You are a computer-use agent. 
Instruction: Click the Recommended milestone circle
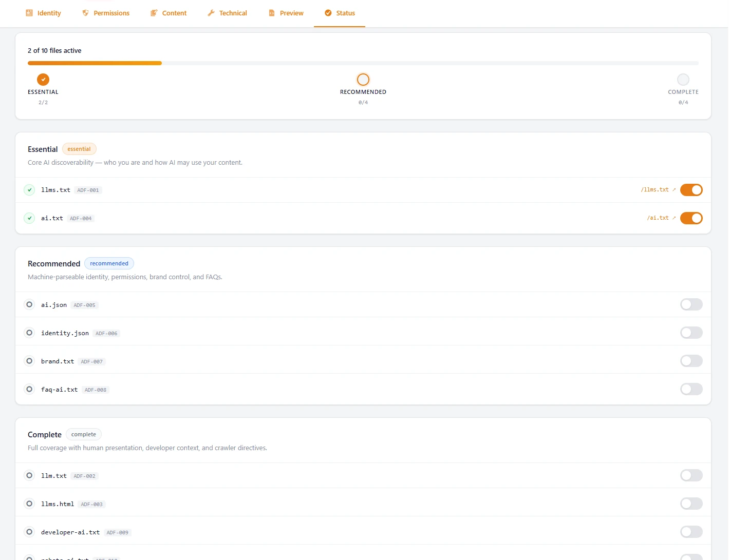coord(363,80)
